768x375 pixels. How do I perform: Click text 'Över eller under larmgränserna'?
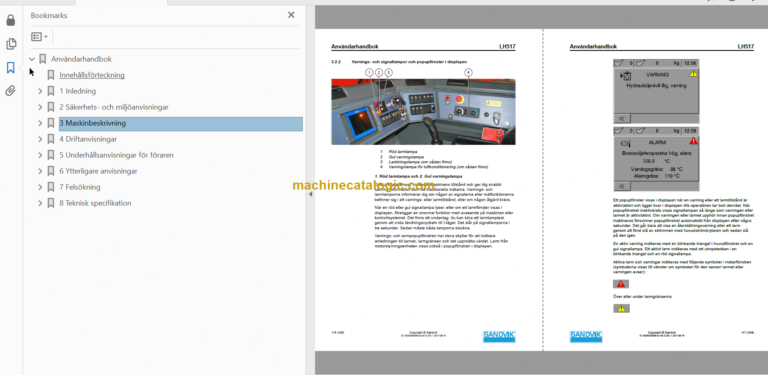click(642, 297)
